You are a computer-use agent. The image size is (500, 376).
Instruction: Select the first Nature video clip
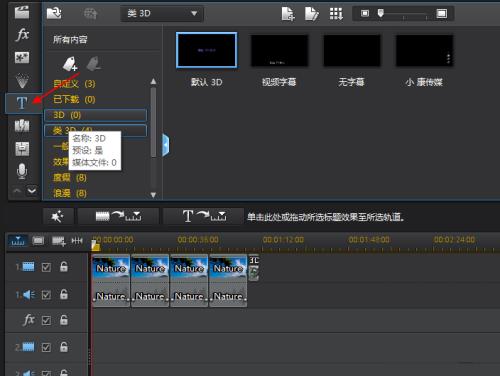point(111,267)
